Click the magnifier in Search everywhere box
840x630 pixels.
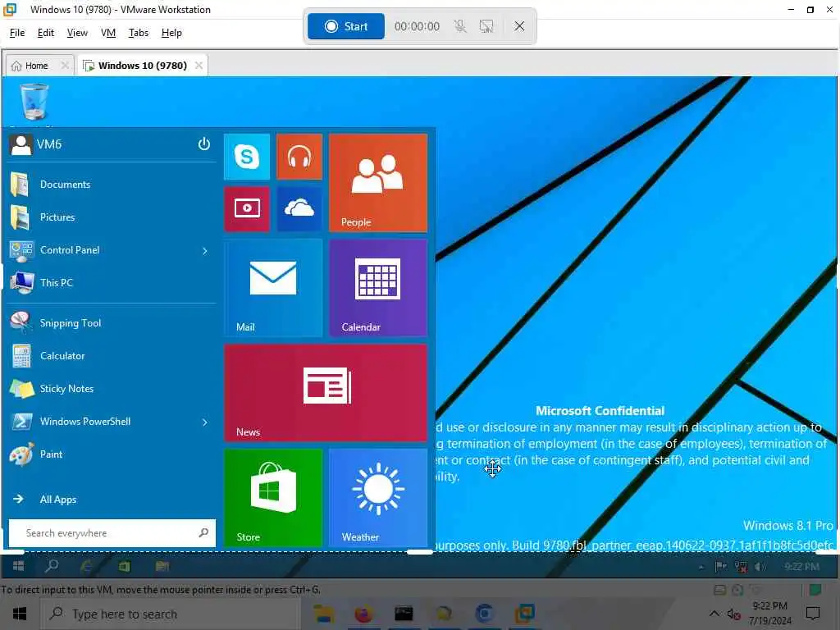point(203,532)
